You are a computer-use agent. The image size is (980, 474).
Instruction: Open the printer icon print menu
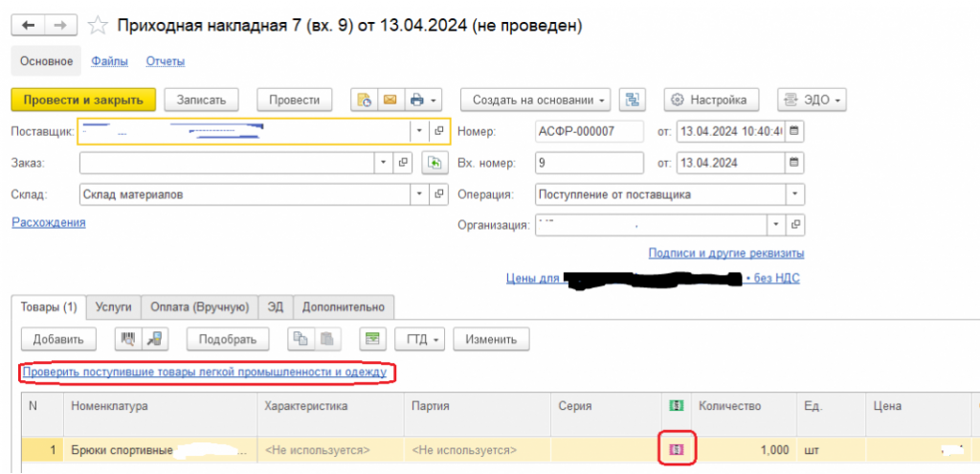(x=423, y=100)
